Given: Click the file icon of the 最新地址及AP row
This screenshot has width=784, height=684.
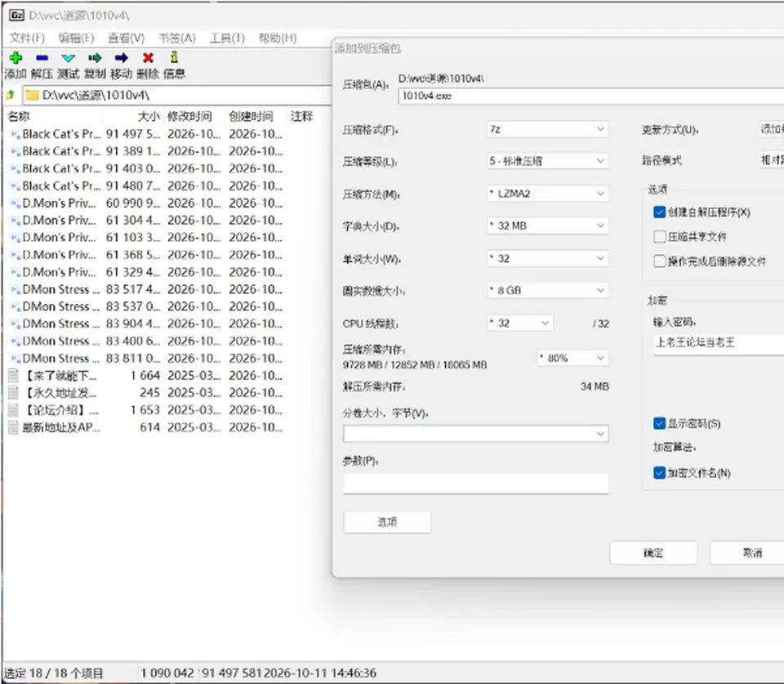Looking at the screenshot, I should click(14, 427).
